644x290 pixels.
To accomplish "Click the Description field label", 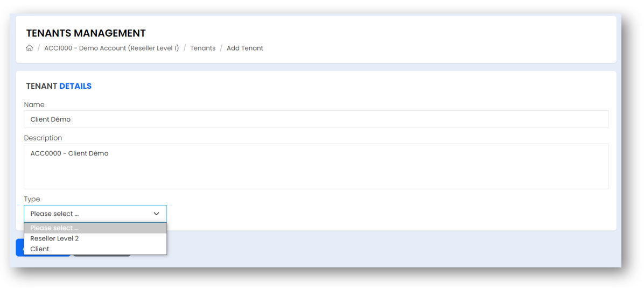I will [x=43, y=138].
